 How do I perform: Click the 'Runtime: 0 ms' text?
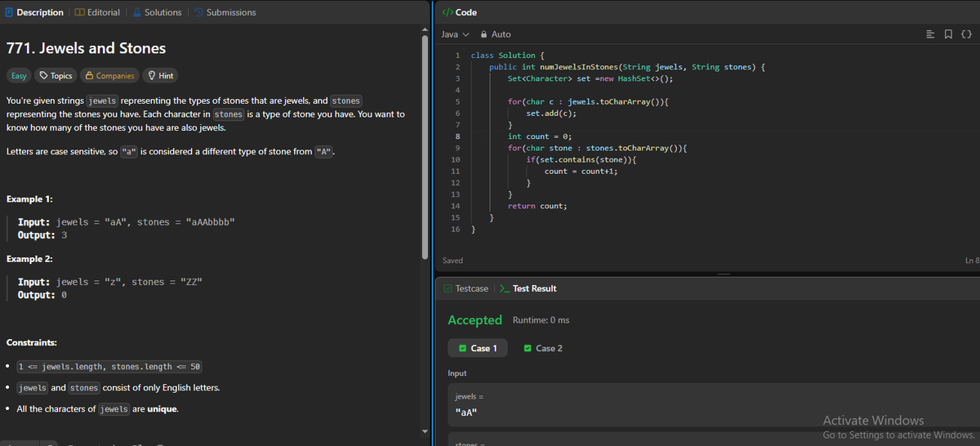click(541, 320)
